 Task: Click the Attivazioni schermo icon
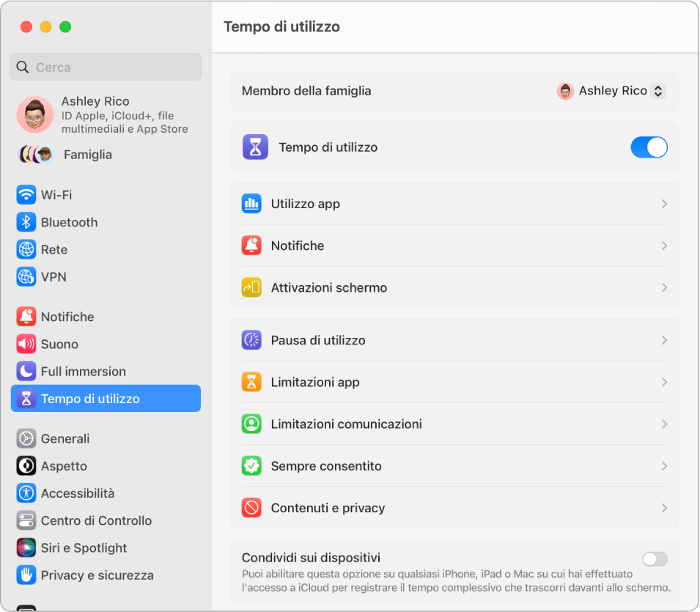[251, 287]
